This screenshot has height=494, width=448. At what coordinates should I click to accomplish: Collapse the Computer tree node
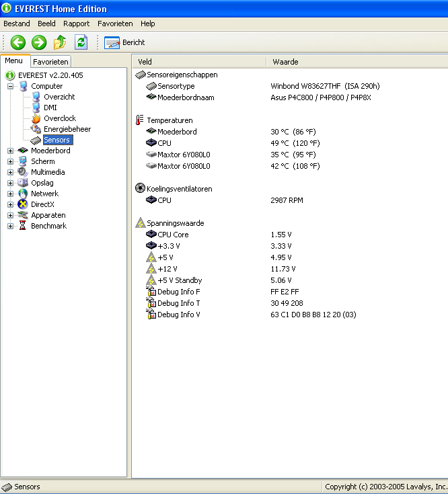pos(10,86)
